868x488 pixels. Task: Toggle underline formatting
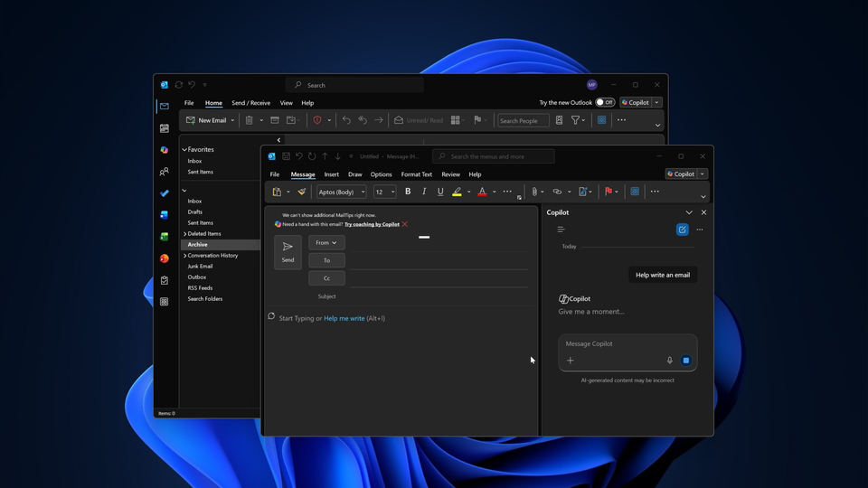tap(440, 192)
